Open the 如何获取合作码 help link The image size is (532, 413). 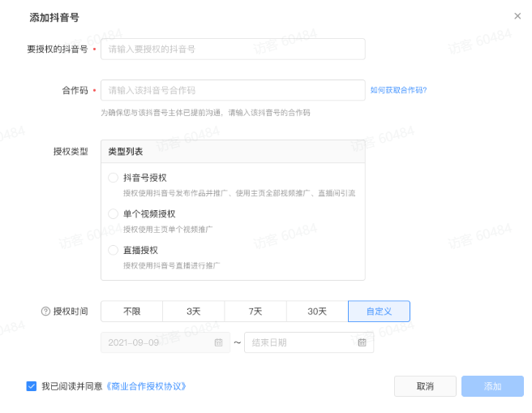click(x=398, y=90)
